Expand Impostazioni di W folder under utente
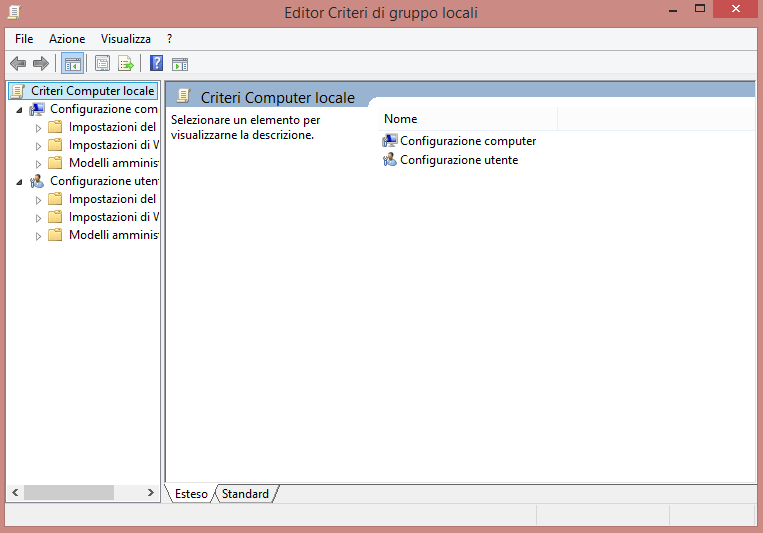 pos(38,218)
